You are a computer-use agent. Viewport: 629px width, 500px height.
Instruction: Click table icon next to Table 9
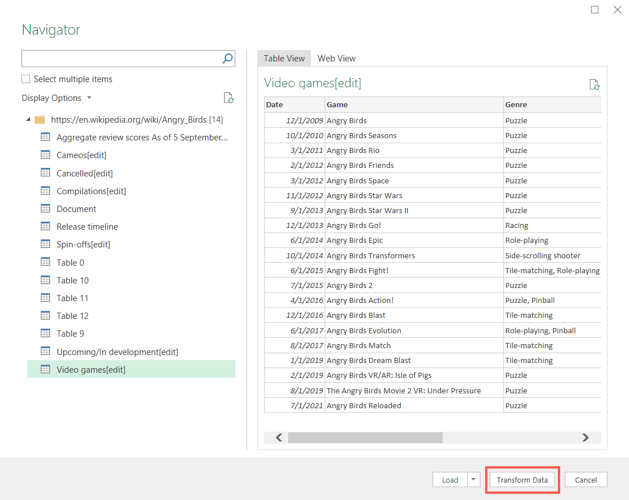pyautogui.click(x=45, y=333)
